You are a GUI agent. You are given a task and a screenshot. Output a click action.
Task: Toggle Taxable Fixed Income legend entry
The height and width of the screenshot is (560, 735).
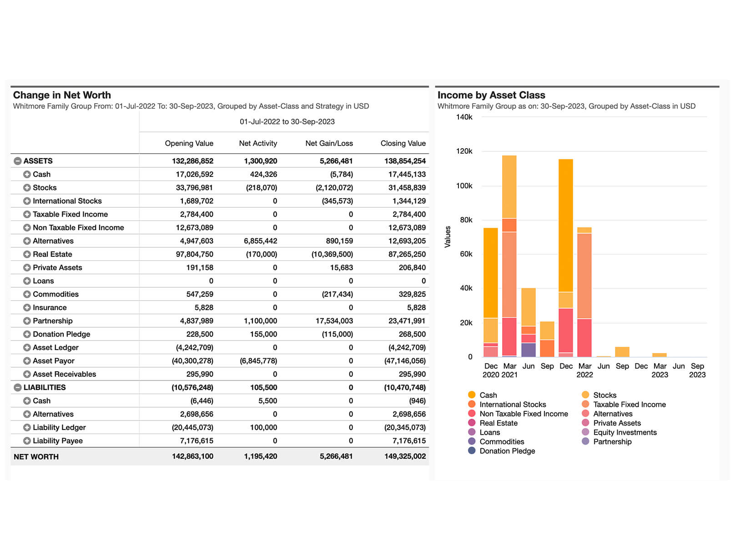pos(629,405)
